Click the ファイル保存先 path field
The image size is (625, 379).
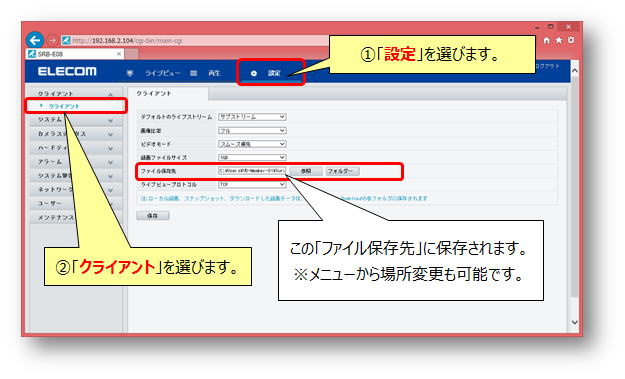[252, 171]
